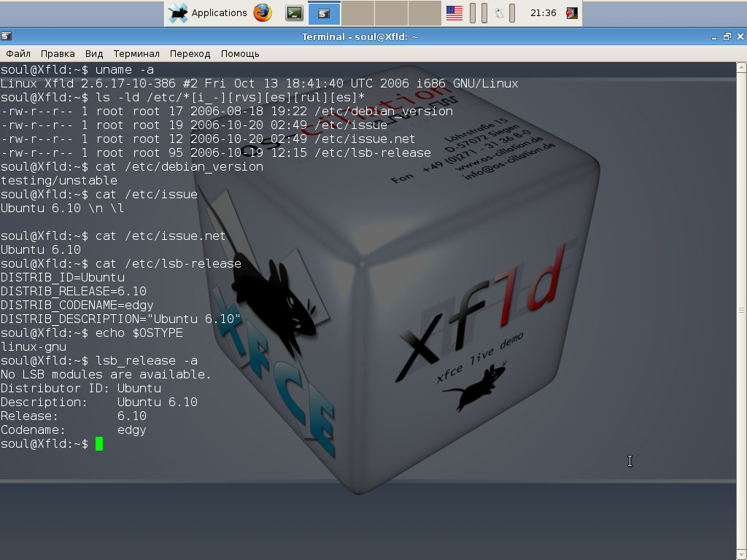Click the vertical bar just left of the clock
747x560 pixels.
pyautogui.click(x=512, y=13)
